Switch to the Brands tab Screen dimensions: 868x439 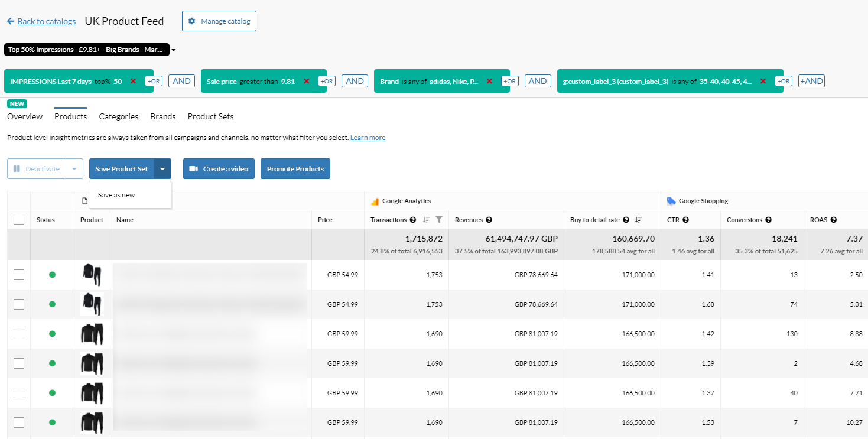tap(163, 116)
